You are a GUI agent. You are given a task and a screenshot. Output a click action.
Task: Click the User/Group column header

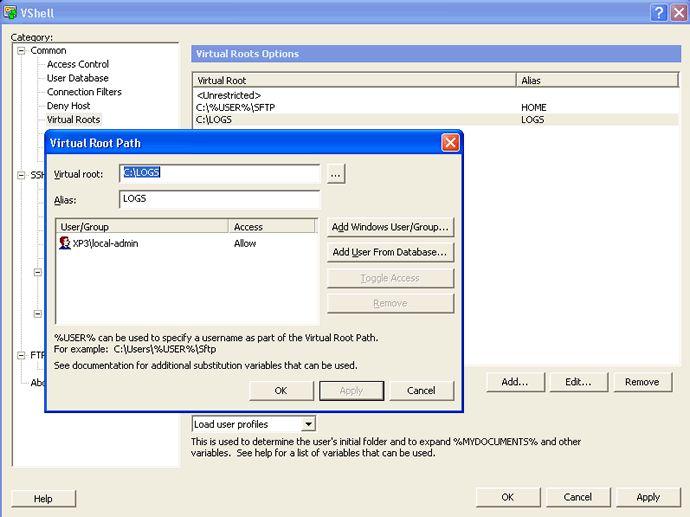[142, 227]
